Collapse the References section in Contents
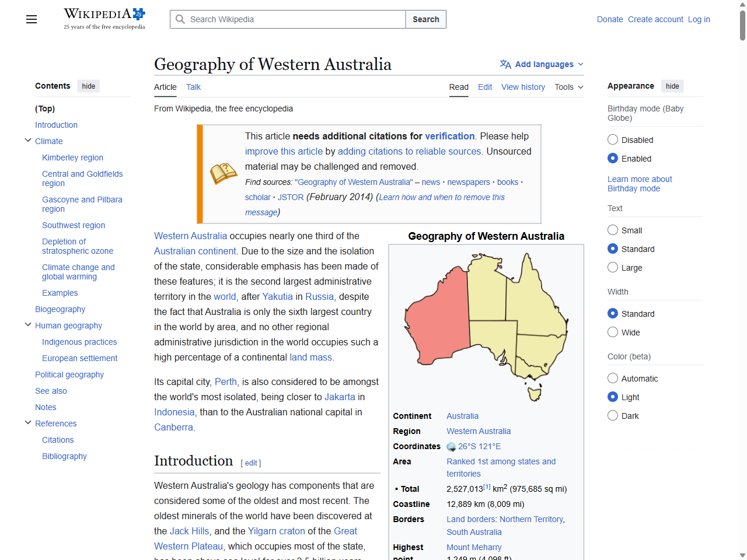Viewport: 747px width, 560px height. click(27, 422)
